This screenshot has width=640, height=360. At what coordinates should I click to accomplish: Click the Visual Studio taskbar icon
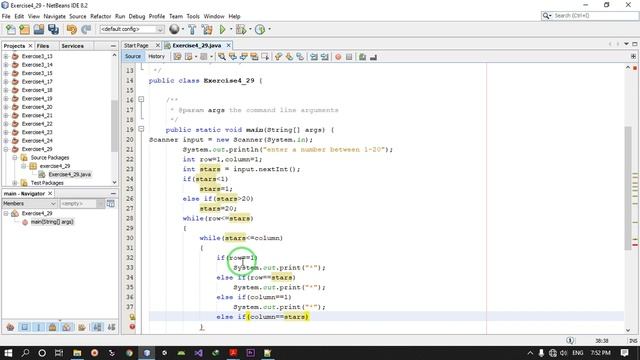point(198,353)
